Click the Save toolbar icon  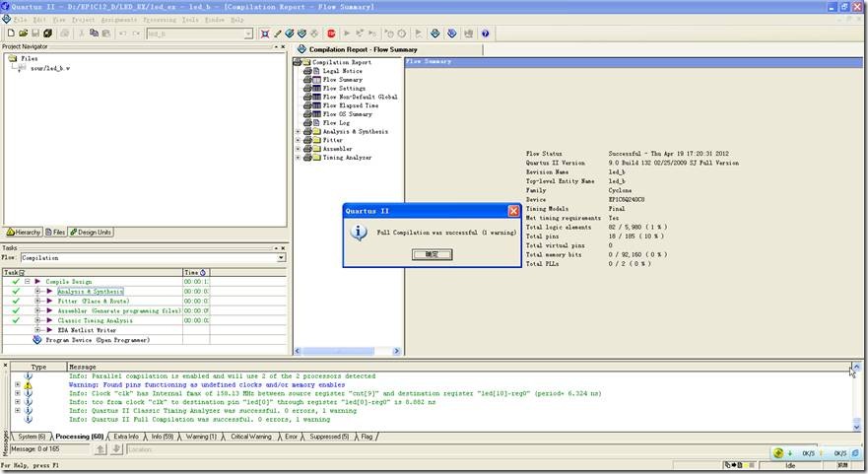pos(34,34)
